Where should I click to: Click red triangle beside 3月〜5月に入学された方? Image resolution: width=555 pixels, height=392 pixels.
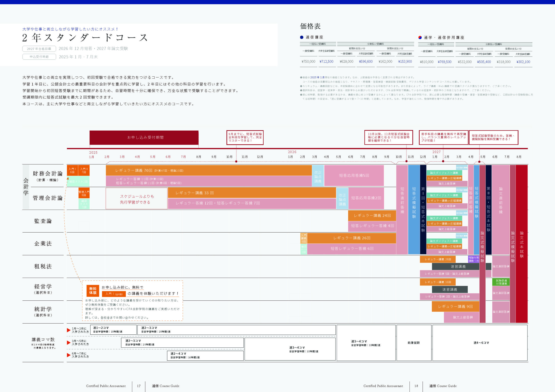(69, 342)
